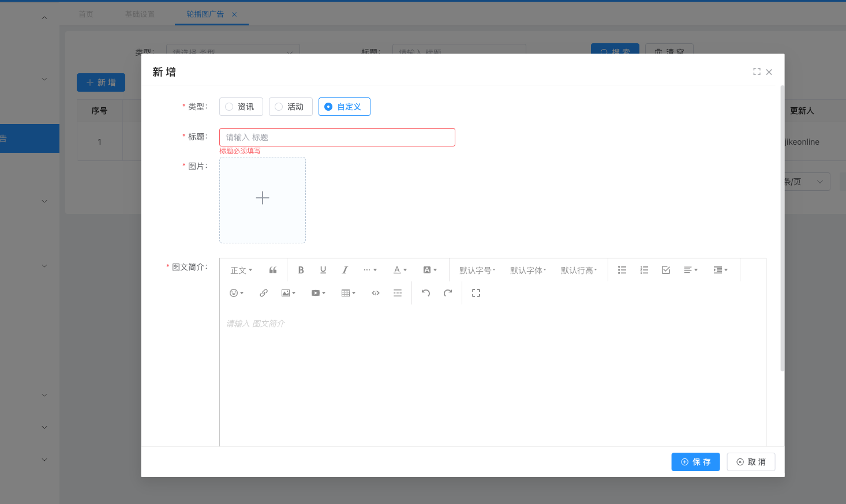
Task: Click the undo arrow in editor
Action: click(x=426, y=293)
